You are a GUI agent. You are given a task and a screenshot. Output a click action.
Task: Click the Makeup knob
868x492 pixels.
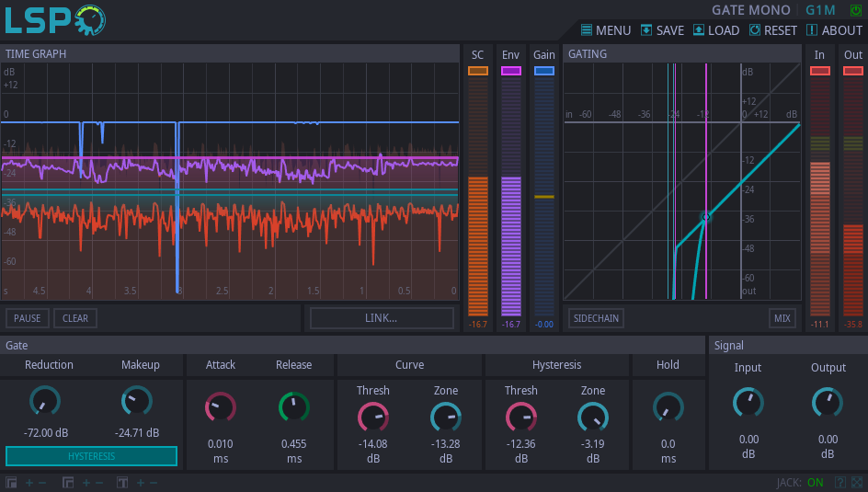(137, 401)
